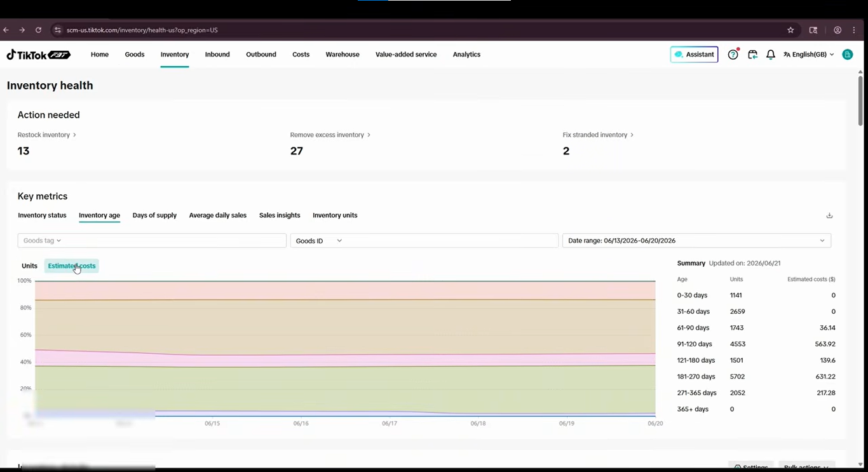Open the Remove excess inventory link

(330, 135)
